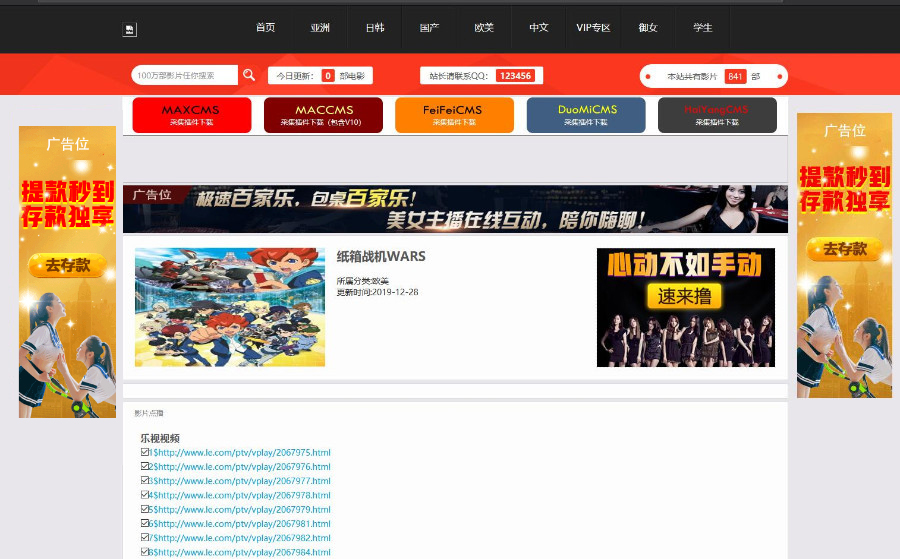Open link ending 2067976.html
This screenshot has height=559, width=900.
coord(240,467)
